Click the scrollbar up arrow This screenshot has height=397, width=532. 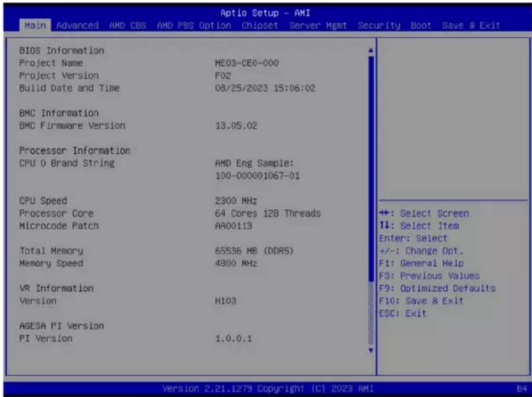click(371, 51)
